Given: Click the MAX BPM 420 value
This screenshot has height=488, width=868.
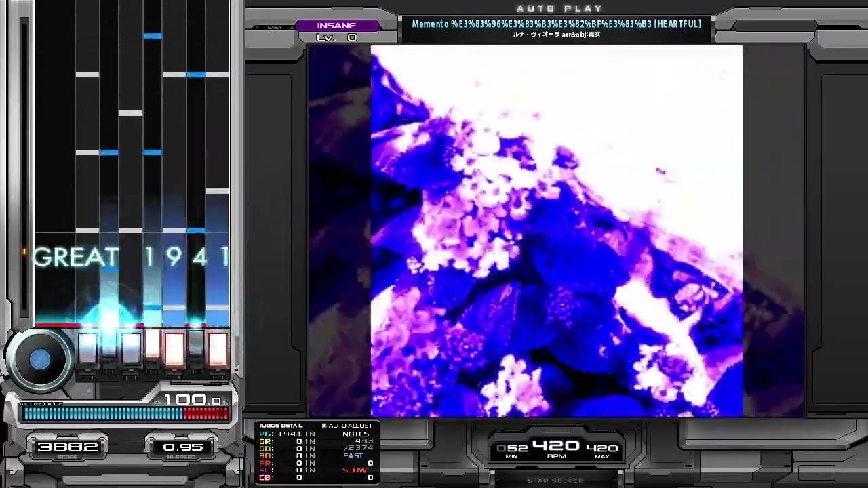Looking at the screenshot, I should [x=602, y=449].
